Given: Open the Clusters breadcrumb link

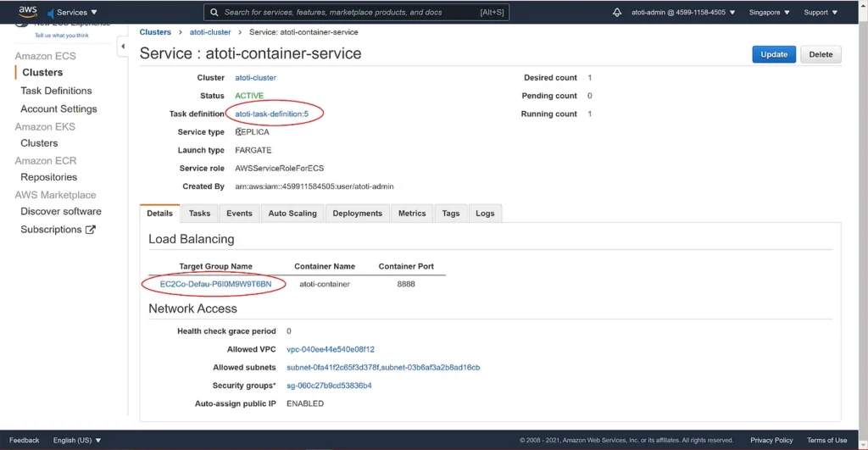Looking at the screenshot, I should coord(155,32).
